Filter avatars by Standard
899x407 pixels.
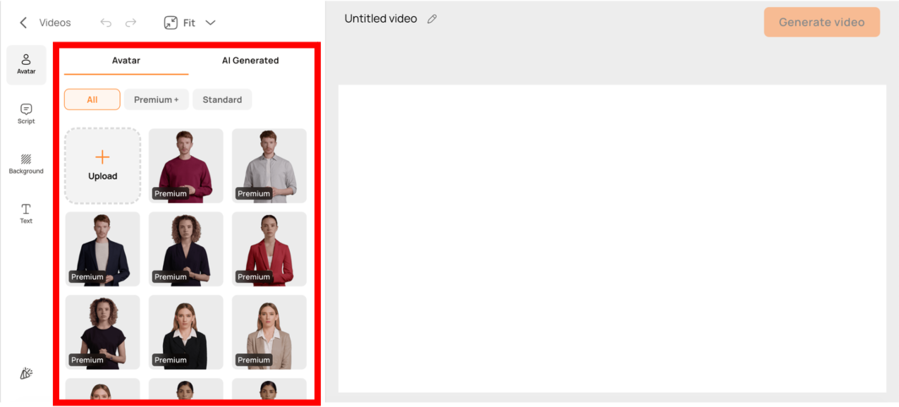click(x=222, y=99)
